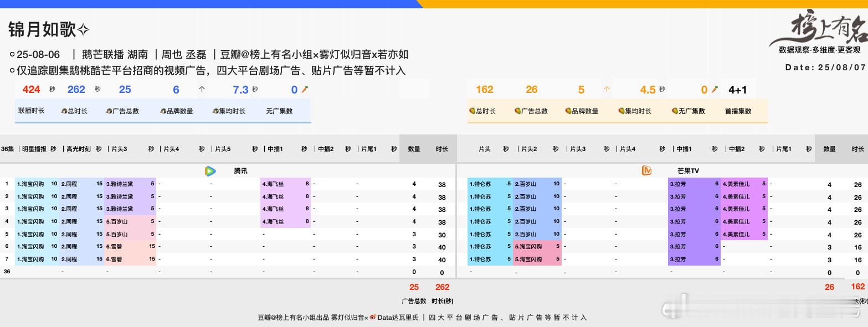Click 6.雪碧 in episode 6 row
The height and width of the screenshot is (327, 868).
tap(114, 247)
